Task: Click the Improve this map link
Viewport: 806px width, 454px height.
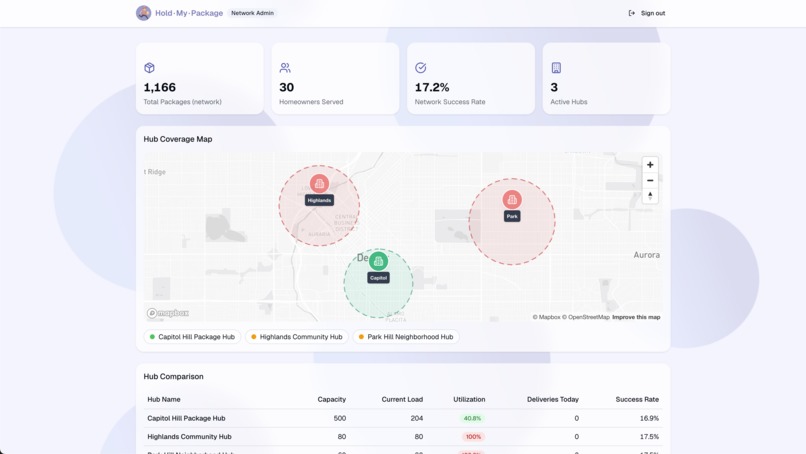Action: tap(636, 317)
